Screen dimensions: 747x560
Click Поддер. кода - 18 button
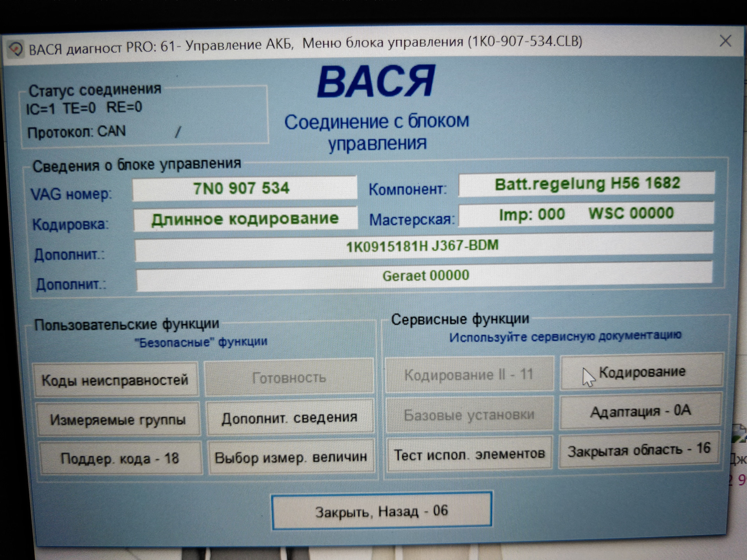(120, 458)
